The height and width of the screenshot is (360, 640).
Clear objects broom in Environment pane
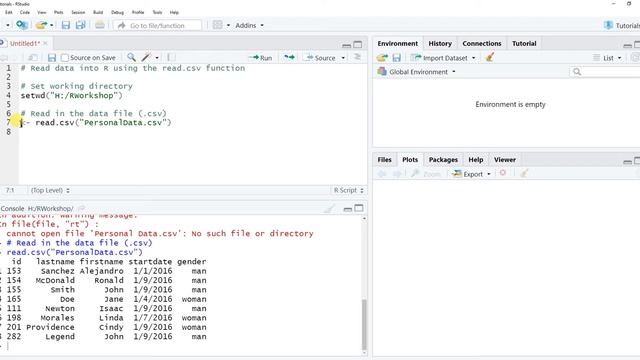tap(490, 58)
